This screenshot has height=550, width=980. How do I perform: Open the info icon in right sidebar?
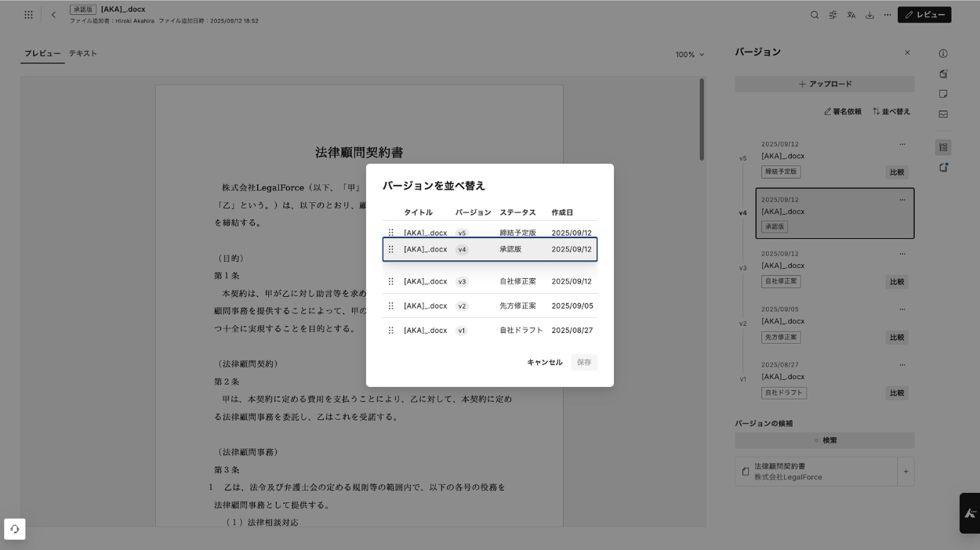943,53
